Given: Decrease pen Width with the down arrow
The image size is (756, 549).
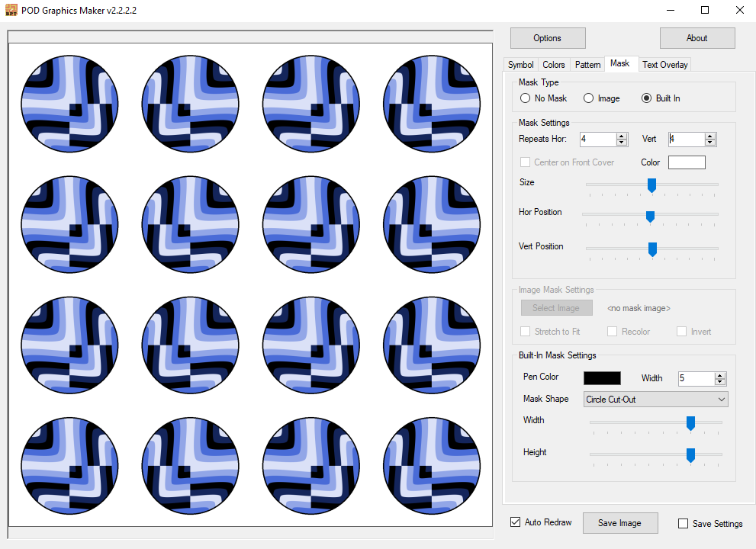Looking at the screenshot, I should pyautogui.click(x=720, y=382).
